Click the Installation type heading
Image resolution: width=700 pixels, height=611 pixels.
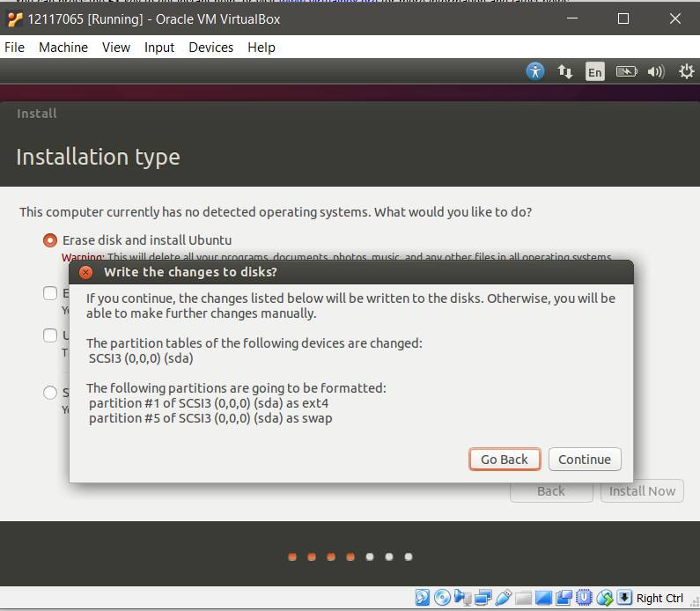click(x=99, y=157)
